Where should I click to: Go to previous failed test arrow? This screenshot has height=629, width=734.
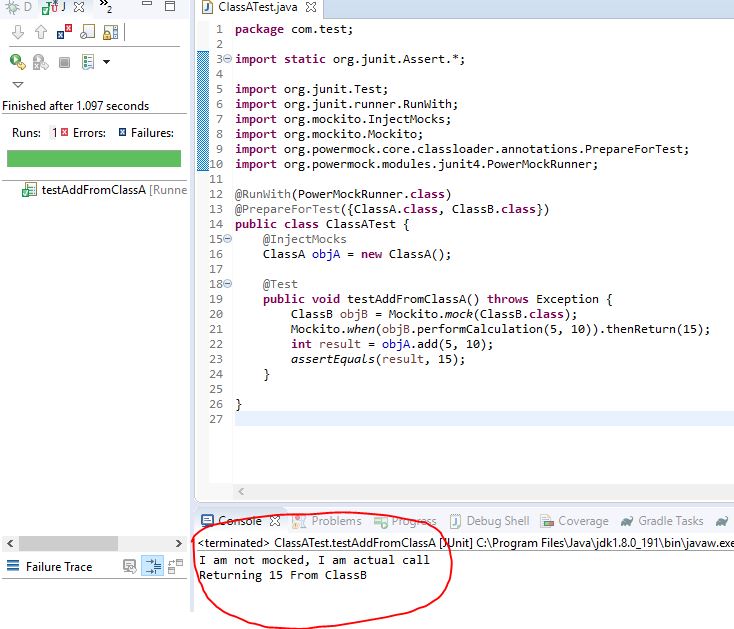(41, 32)
